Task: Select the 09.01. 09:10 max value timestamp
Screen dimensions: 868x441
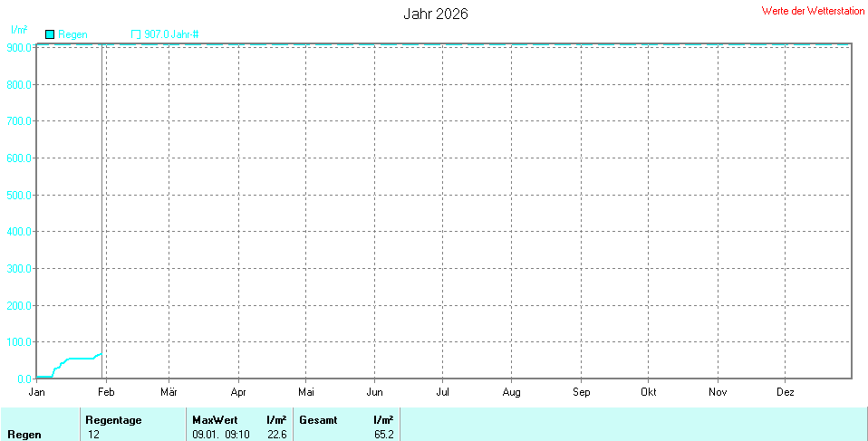Action: click(220, 435)
